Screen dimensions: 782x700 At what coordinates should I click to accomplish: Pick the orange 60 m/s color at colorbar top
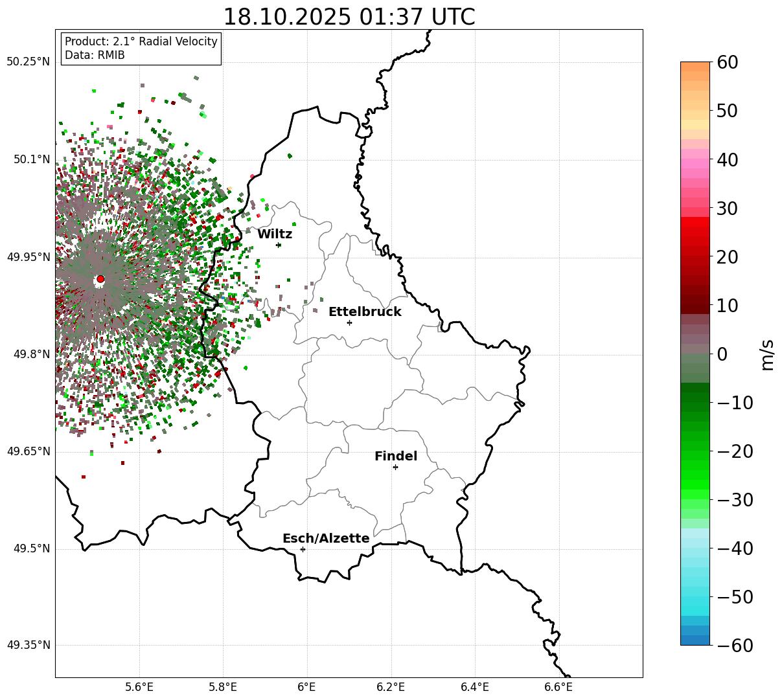[695, 67]
